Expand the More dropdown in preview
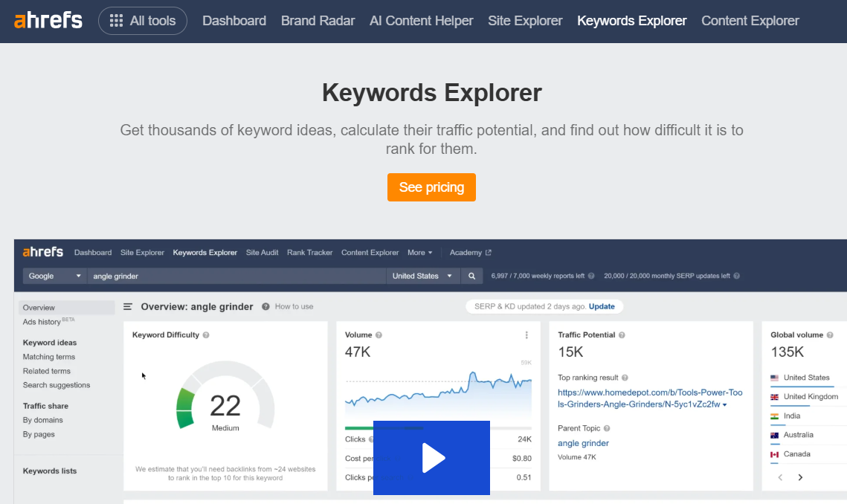This screenshot has height=504, width=847. click(419, 252)
